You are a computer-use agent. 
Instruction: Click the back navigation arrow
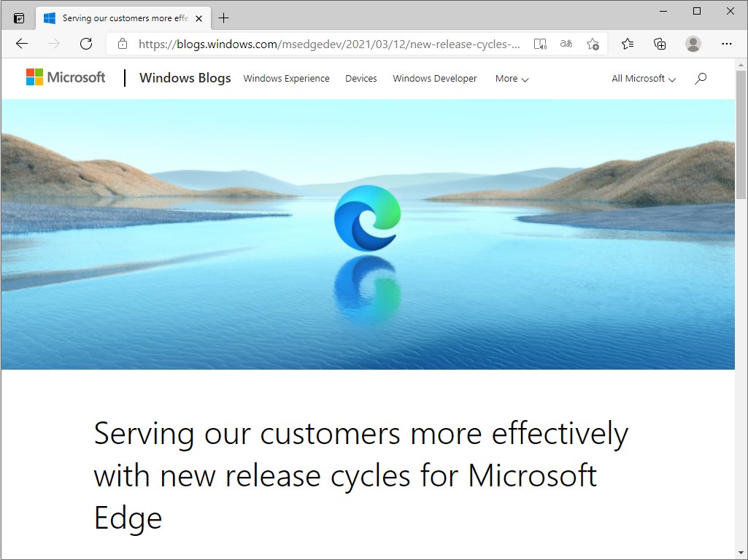(x=22, y=44)
